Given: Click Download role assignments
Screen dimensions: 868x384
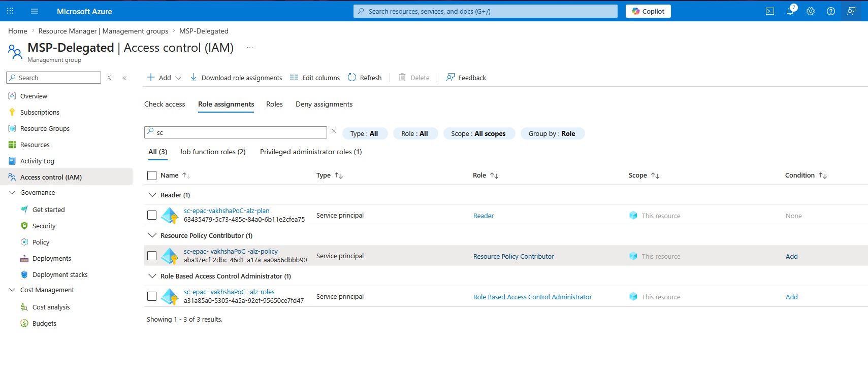Looking at the screenshot, I should (x=236, y=78).
